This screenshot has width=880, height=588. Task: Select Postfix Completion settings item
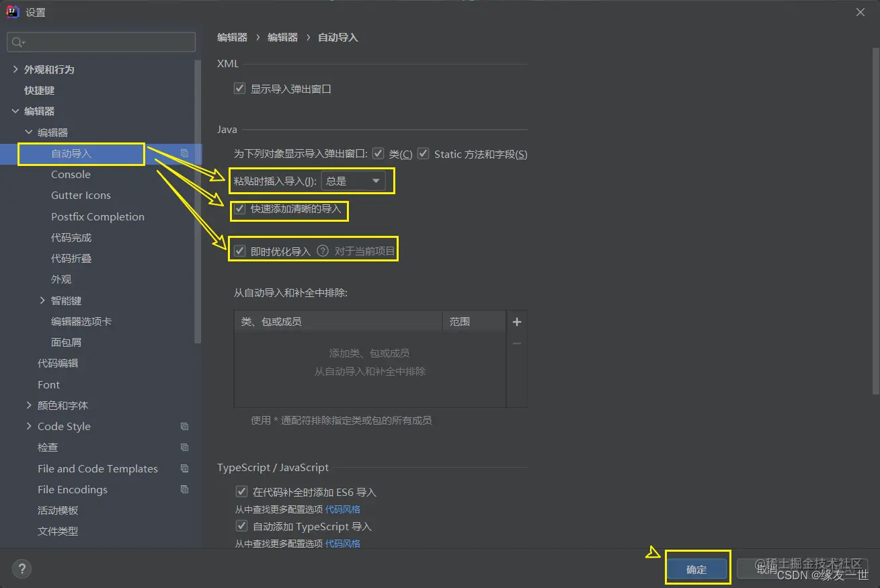coord(97,216)
